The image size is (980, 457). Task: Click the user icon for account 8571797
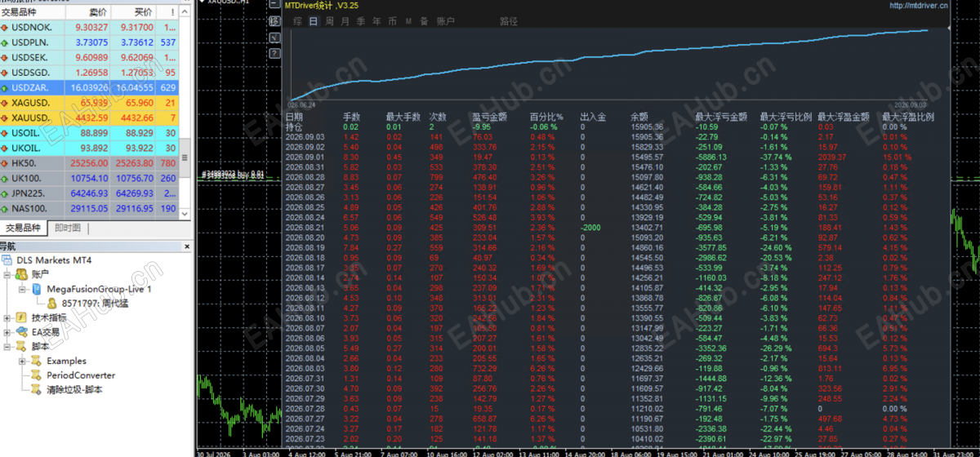coord(51,304)
